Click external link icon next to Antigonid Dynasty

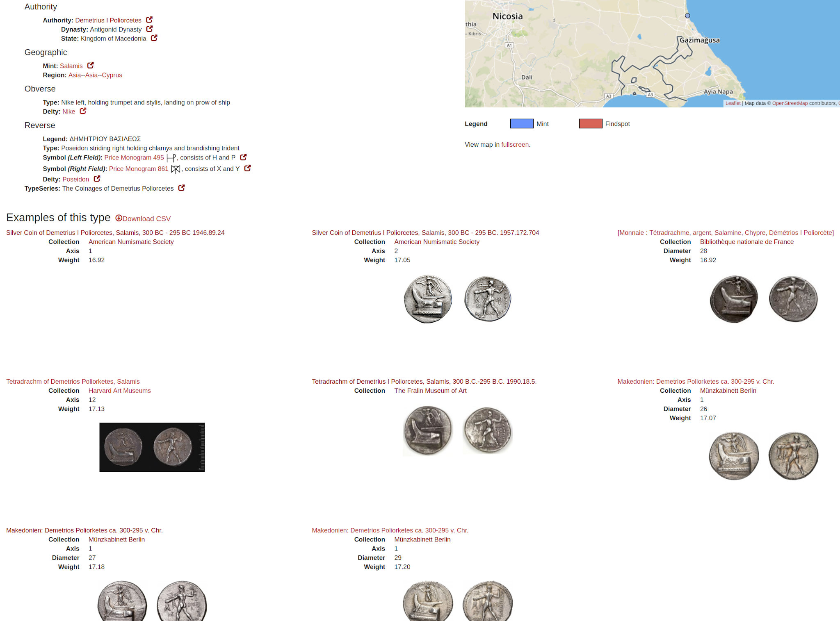(x=149, y=29)
